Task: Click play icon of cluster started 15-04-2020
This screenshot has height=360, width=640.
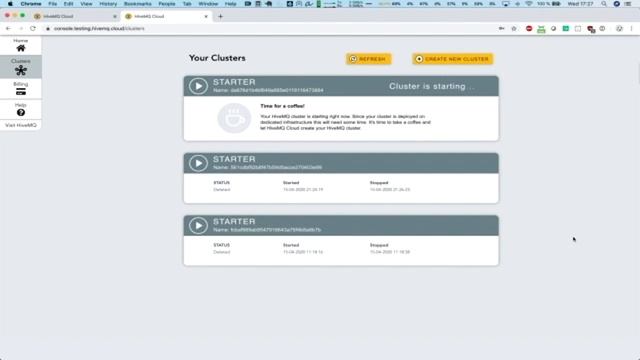Action: pos(198,226)
